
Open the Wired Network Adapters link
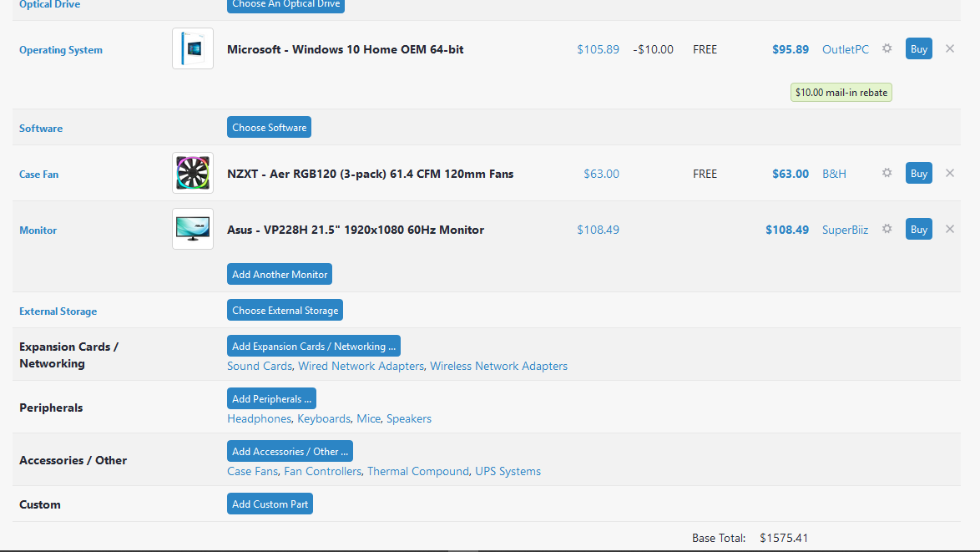click(x=361, y=366)
